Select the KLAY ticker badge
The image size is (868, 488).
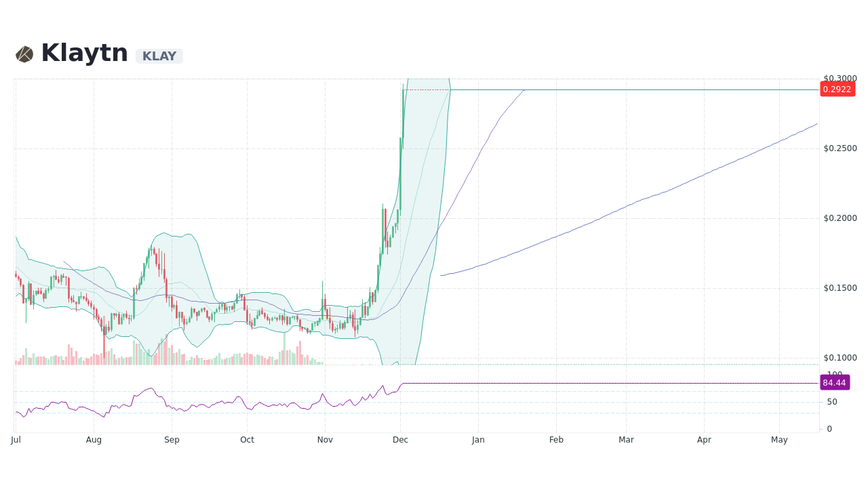159,56
